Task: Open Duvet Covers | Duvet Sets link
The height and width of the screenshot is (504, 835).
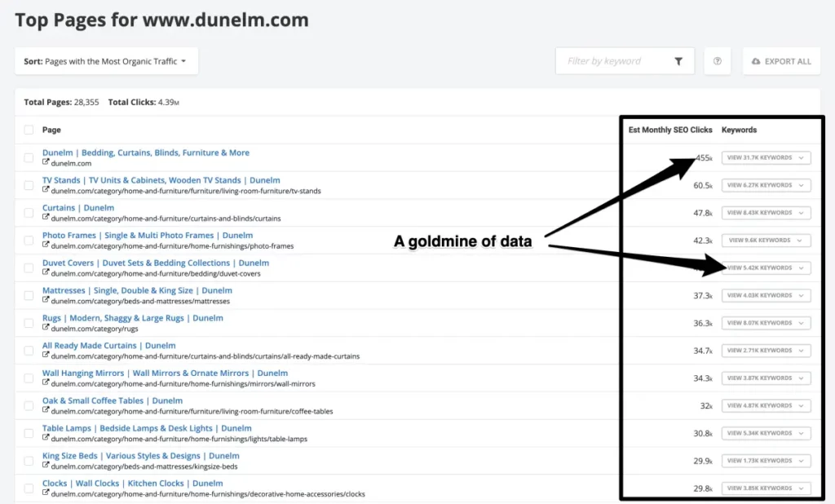Action: (156, 263)
